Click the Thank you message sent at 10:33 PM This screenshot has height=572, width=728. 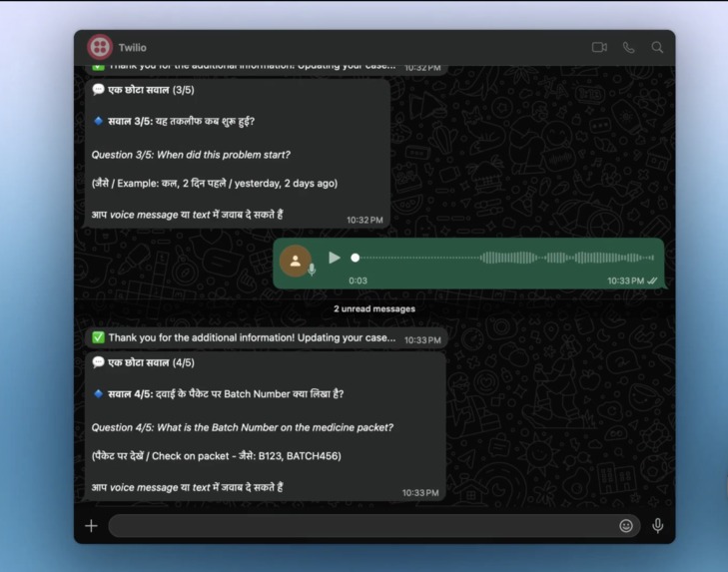pyautogui.click(x=266, y=338)
